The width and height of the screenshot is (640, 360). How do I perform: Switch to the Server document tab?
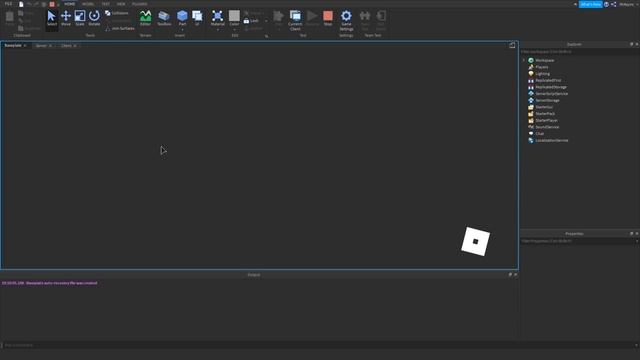coord(41,46)
